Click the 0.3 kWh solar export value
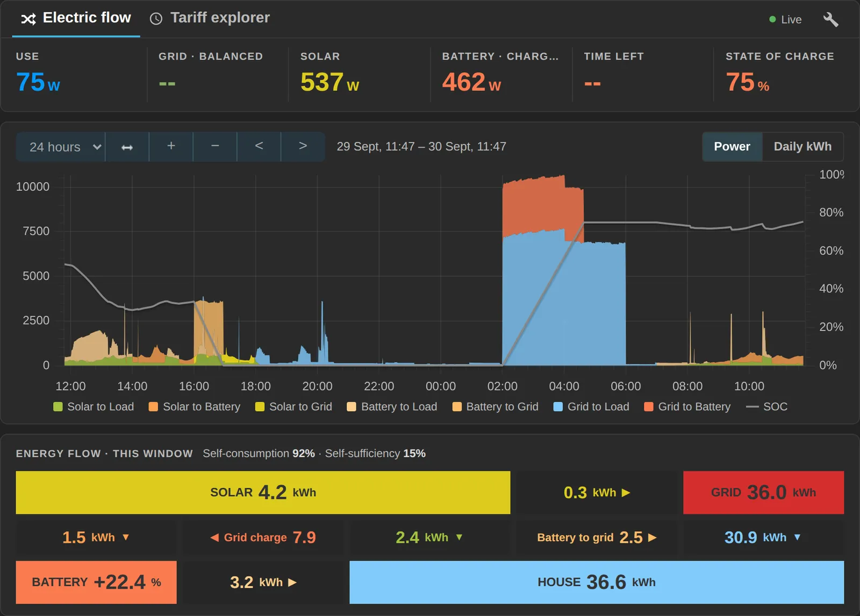 pyautogui.click(x=597, y=492)
